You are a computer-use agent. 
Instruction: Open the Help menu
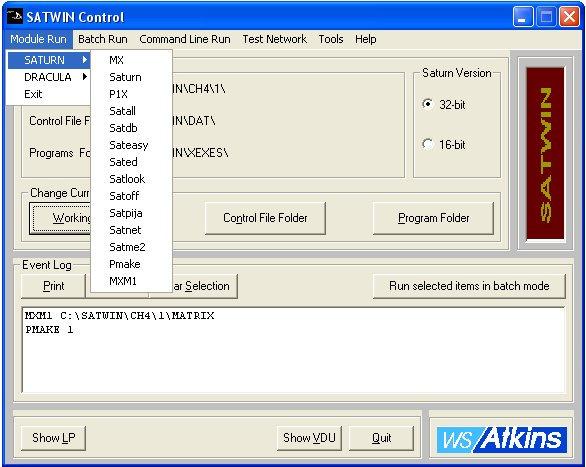(x=366, y=39)
